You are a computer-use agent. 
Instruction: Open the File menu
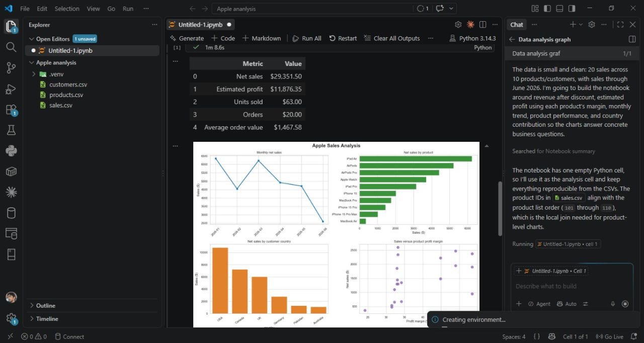25,9
